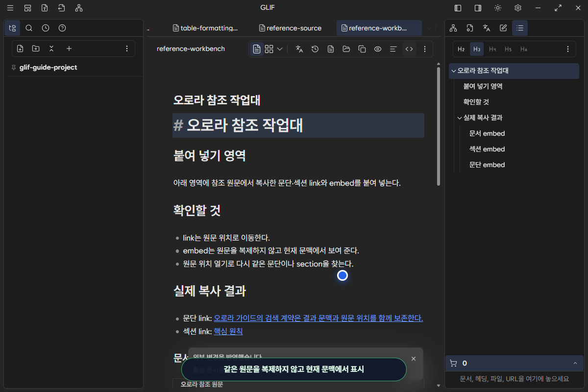
Task: Jump to 문단 embed in outline
Action: pyautogui.click(x=487, y=165)
